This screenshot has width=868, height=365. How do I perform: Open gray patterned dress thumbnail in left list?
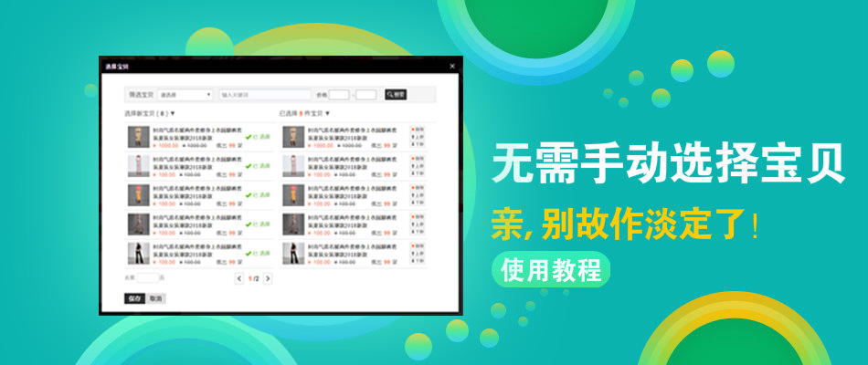[139, 224]
